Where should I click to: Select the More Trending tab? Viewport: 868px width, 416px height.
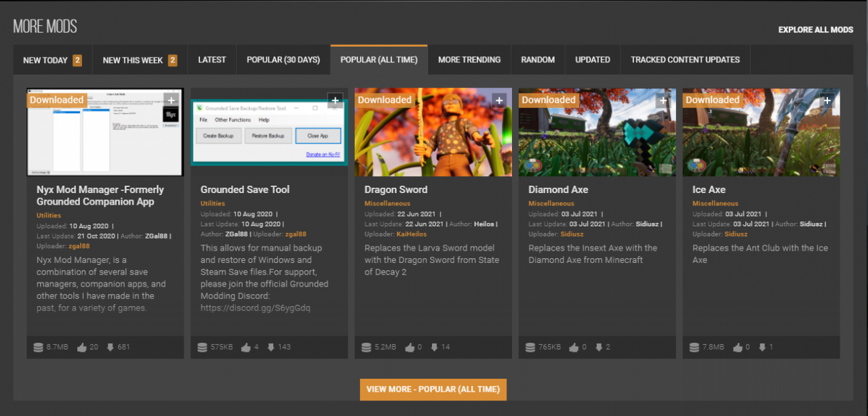click(469, 60)
